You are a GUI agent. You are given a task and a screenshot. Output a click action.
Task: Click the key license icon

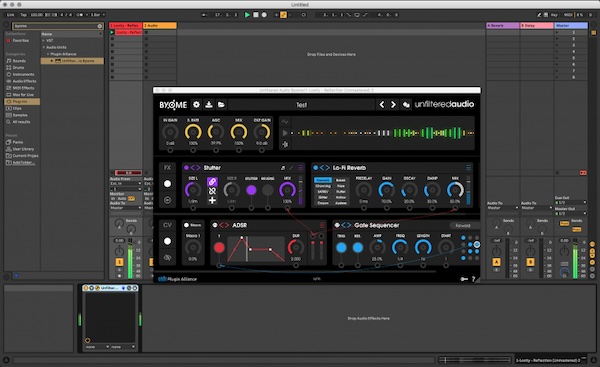point(464,279)
